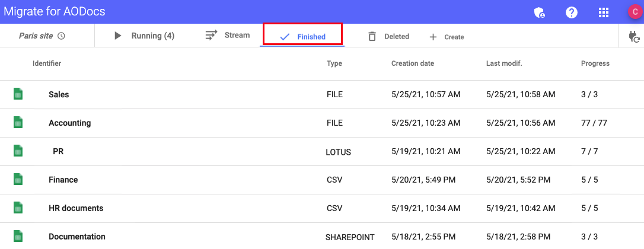
Task: Open the Create tab
Action: 447,37
